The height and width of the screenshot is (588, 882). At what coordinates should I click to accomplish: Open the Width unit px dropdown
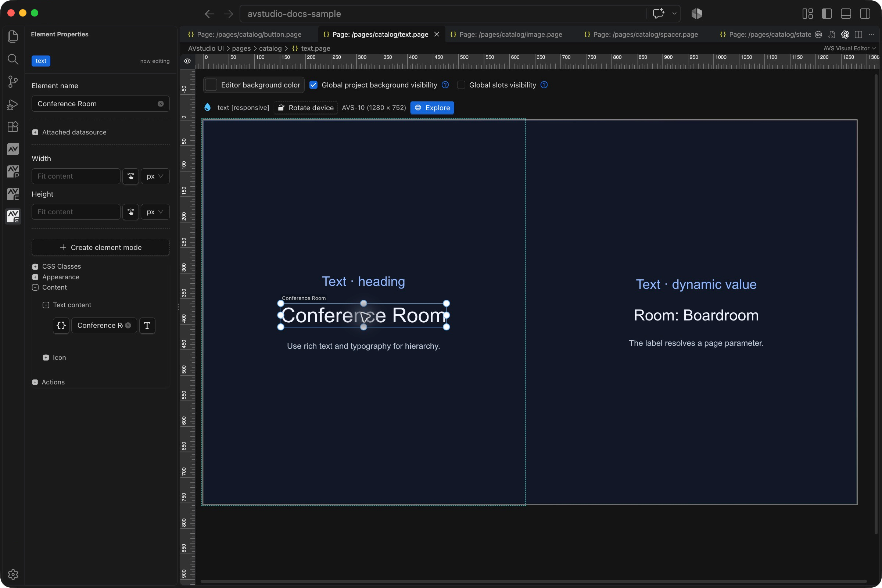[155, 176]
